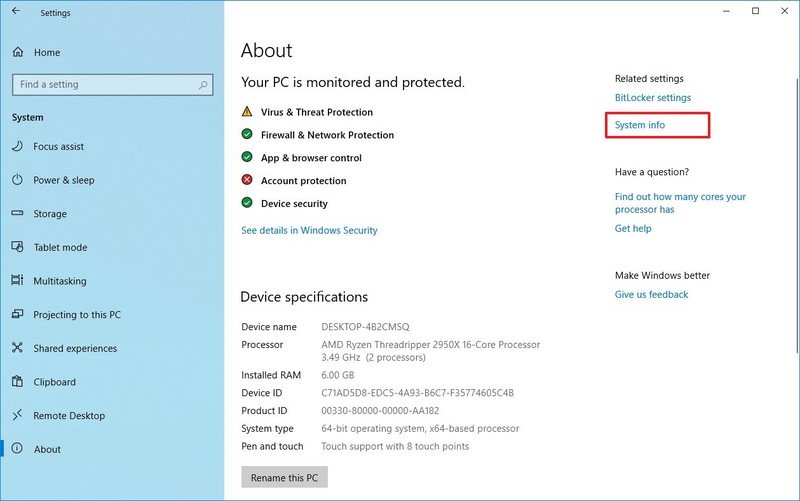Image resolution: width=800 pixels, height=501 pixels.
Task: Open BitLocker settings link
Action: point(652,98)
